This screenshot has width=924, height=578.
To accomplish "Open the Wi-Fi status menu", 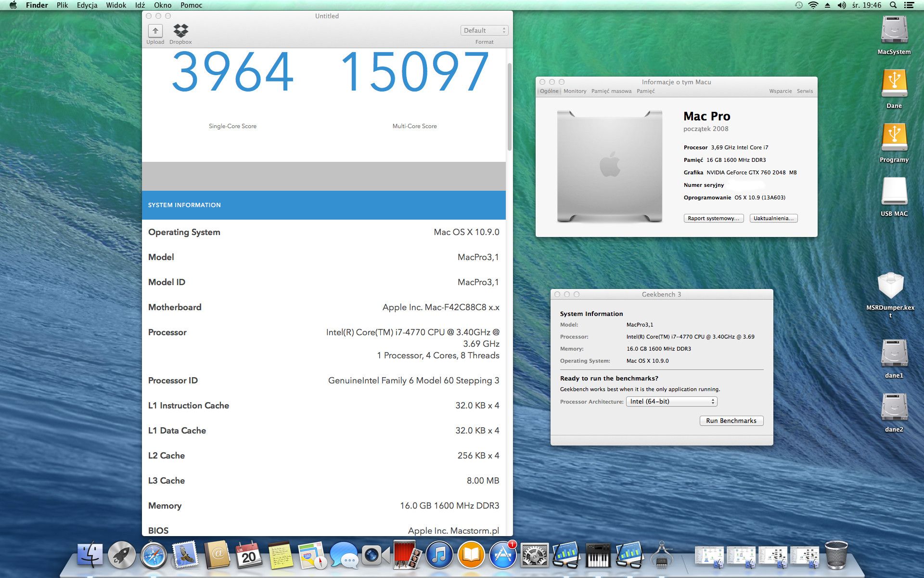I will [813, 5].
